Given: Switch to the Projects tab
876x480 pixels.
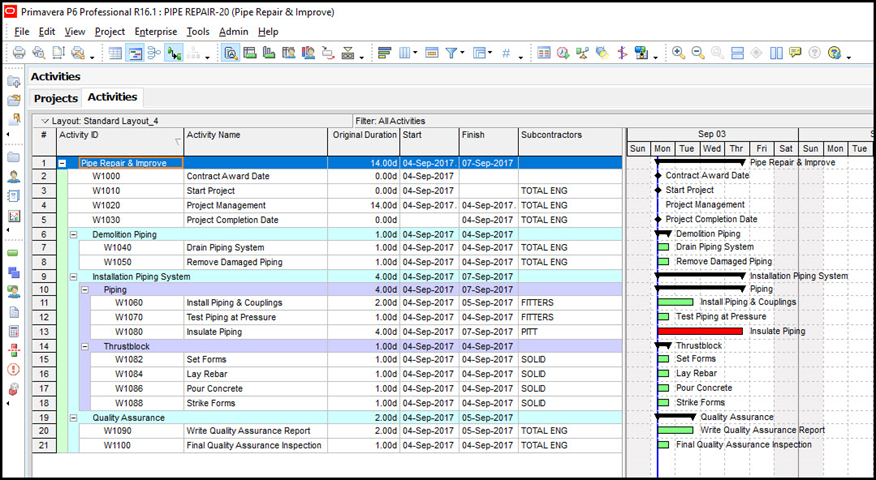Looking at the screenshot, I should (x=56, y=98).
